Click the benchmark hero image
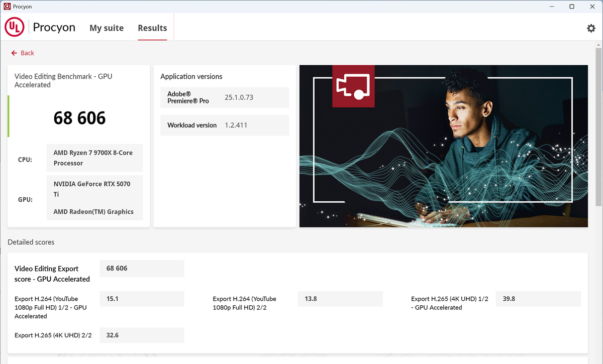Screen dimensions: 603x364 pos(444,146)
